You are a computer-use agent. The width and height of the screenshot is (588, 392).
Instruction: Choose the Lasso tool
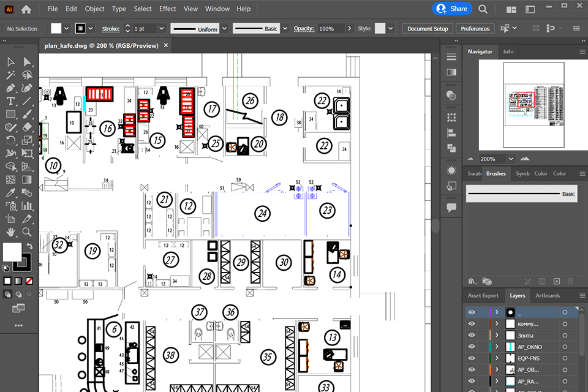click(x=27, y=75)
